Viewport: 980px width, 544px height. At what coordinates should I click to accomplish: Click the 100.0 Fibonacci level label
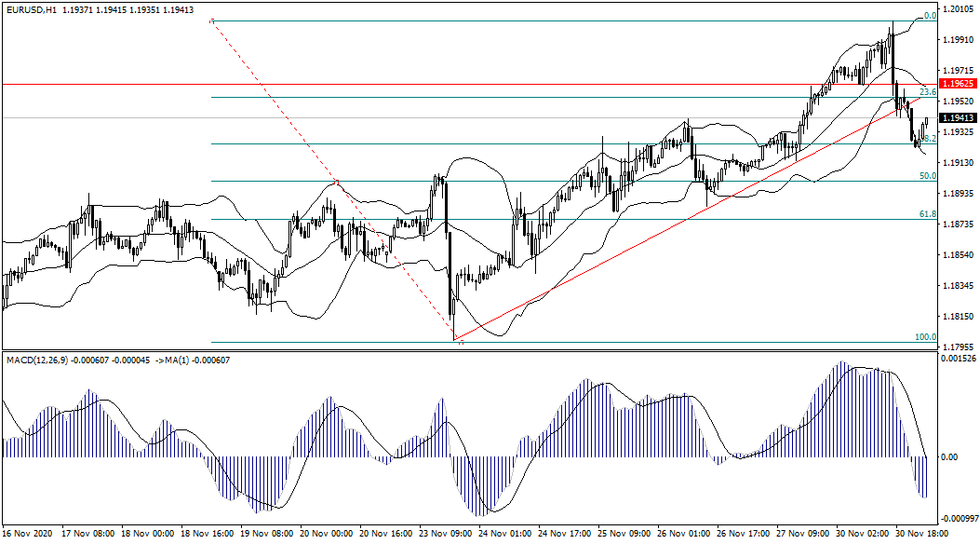pyautogui.click(x=925, y=337)
